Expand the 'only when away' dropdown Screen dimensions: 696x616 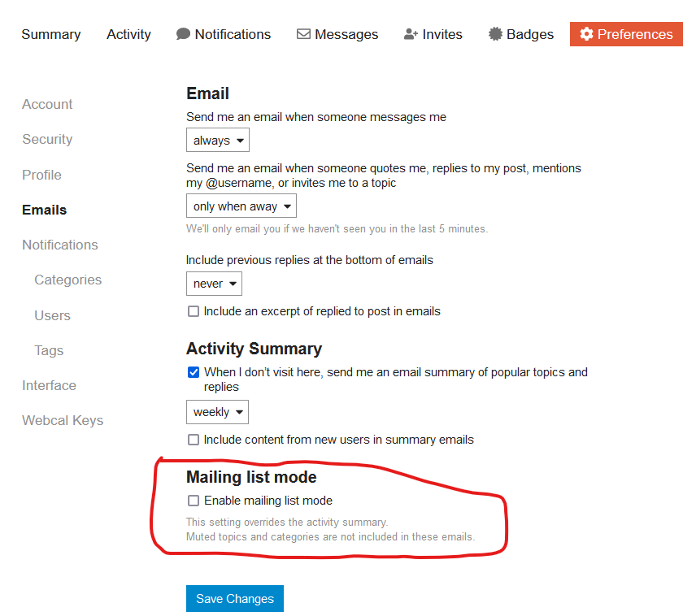coord(241,206)
